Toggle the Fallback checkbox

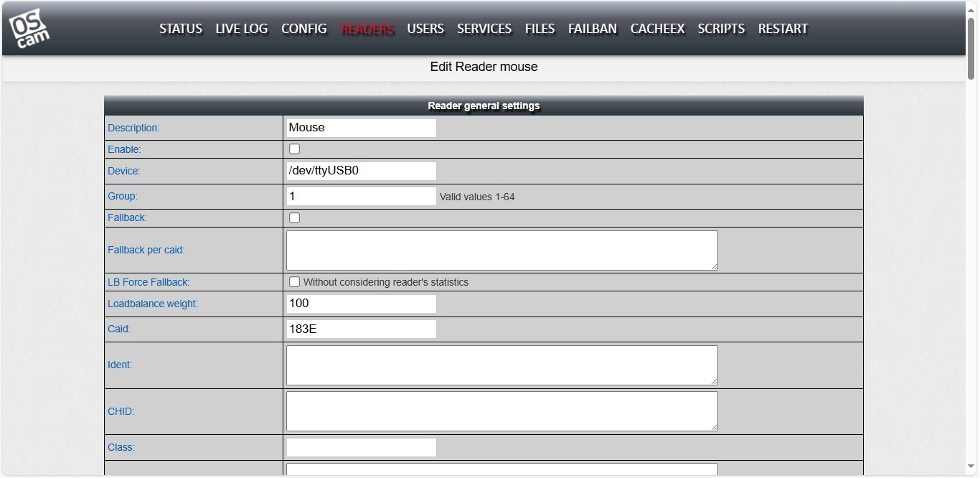pyautogui.click(x=294, y=218)
